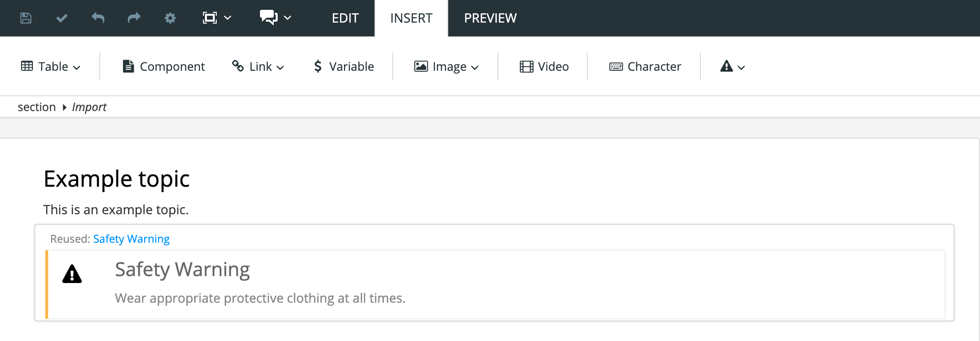The image size is (980, 341).
Task: Place cursor in 'This is an example topic.'
Action: 116,210
